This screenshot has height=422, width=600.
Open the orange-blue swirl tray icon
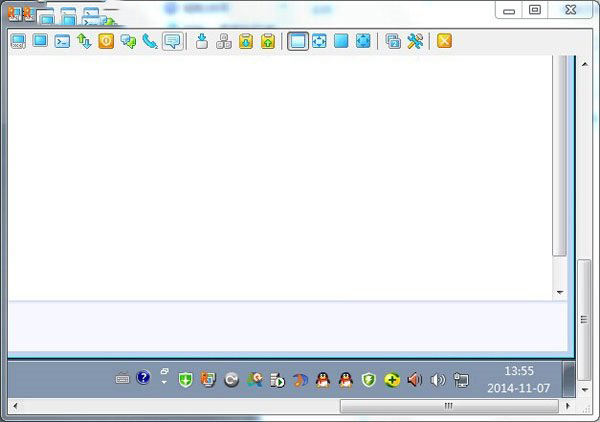(x=300, y=380)
